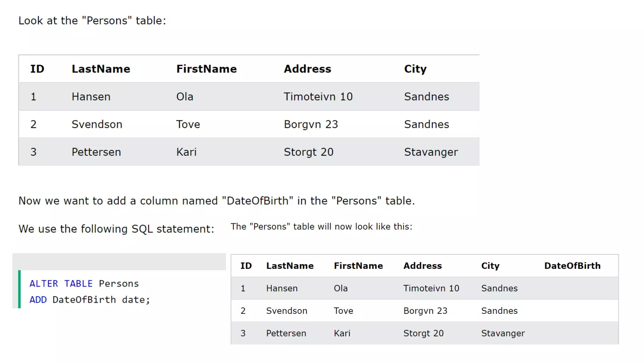644x362 pixels.
Task: Select "DateOfBirth date;" text in the code block
Action: (x=101, y=300)
